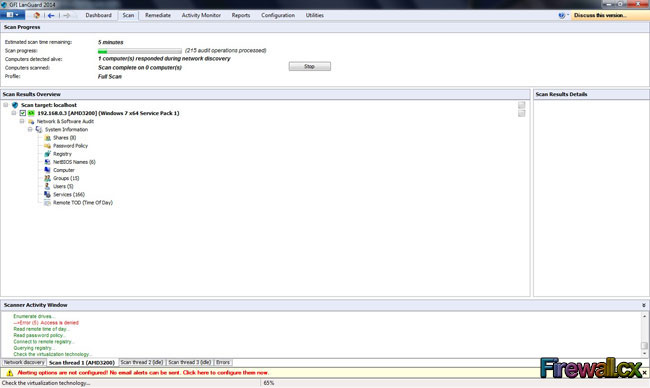
Task: Click the Computer icon in the tree
Action: 47,170
